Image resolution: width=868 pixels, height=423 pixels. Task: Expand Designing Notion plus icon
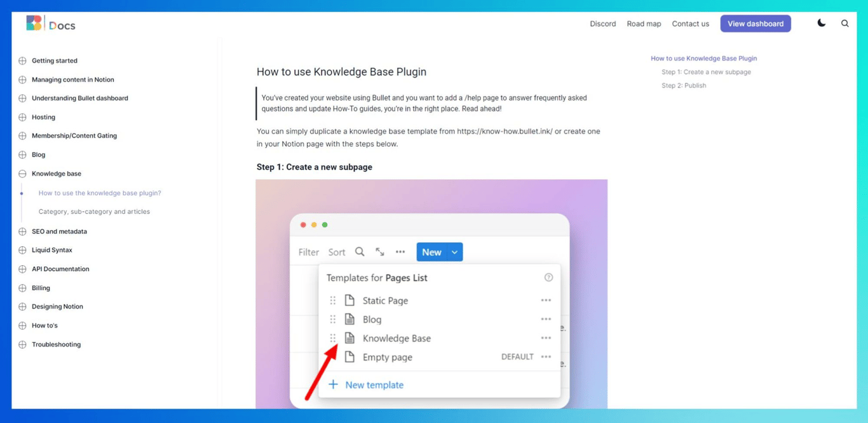(22, 307)
